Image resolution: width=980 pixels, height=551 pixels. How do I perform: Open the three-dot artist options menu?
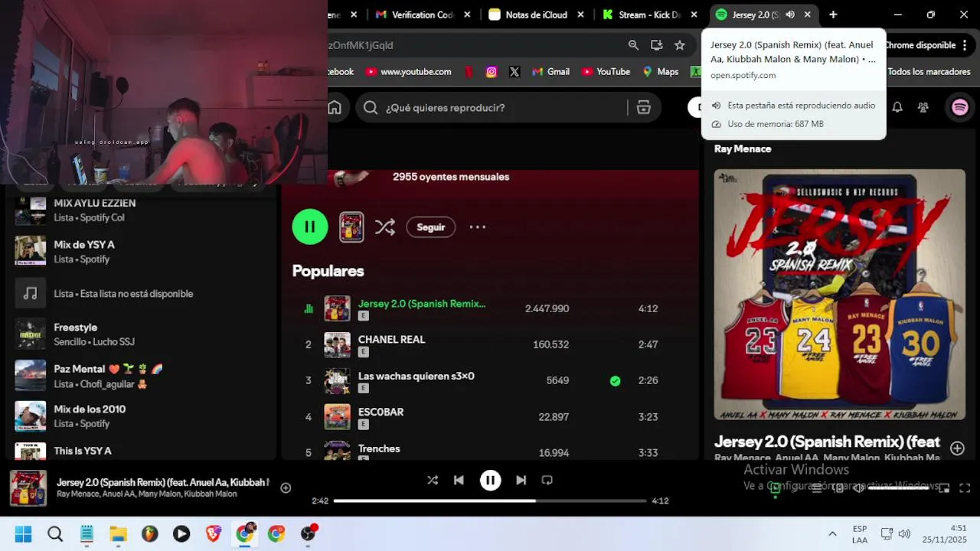tap(477, 227)
